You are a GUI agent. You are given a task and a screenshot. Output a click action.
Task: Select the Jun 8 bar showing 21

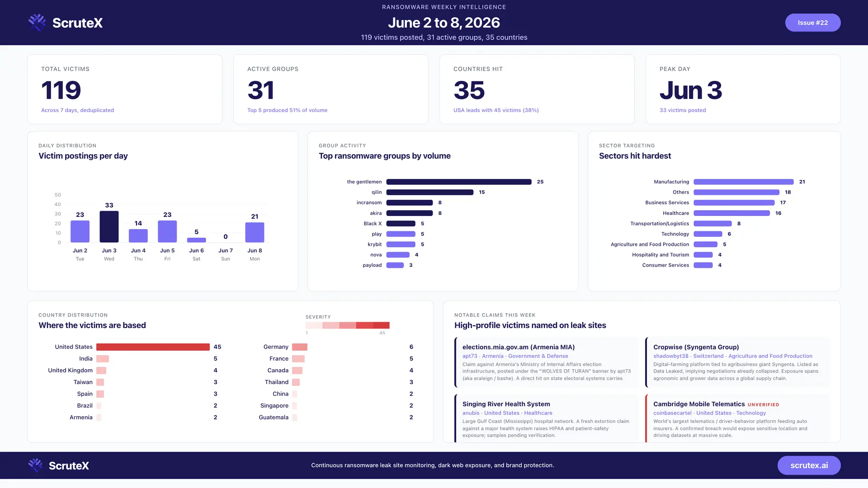[255, 232]
